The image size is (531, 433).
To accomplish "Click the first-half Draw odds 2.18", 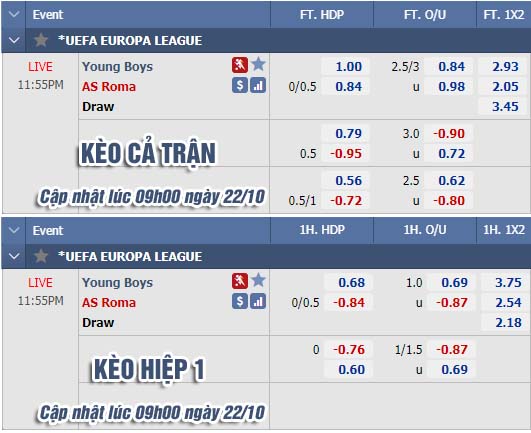I will pyautogui.click(x=508, y=322).
